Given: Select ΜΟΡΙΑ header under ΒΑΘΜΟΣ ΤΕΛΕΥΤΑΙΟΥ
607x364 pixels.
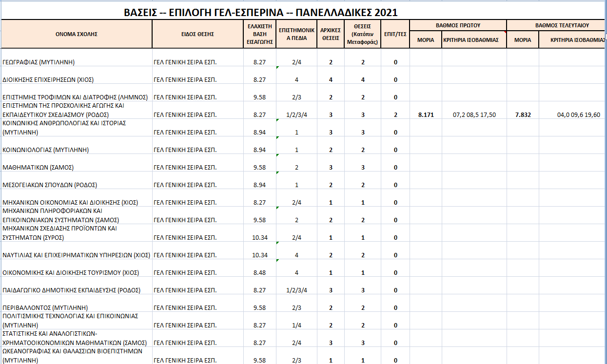Looking at the screenshot, I should 523,40.
